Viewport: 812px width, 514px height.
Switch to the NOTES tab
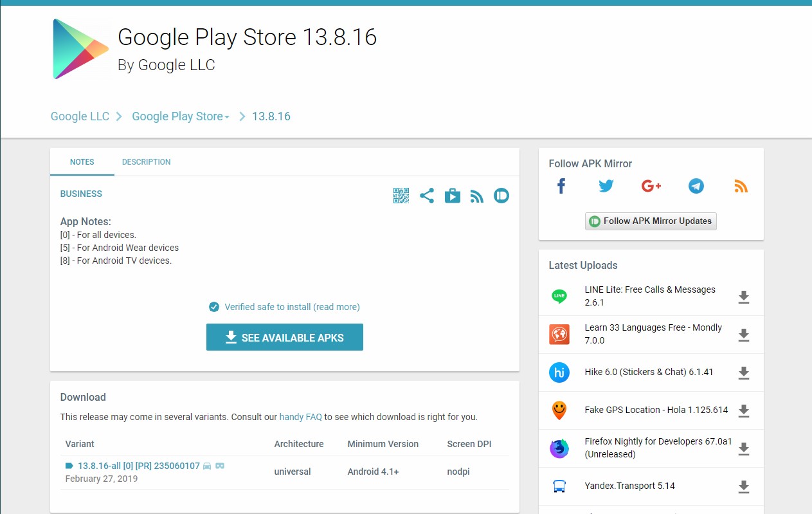[82, 162]
